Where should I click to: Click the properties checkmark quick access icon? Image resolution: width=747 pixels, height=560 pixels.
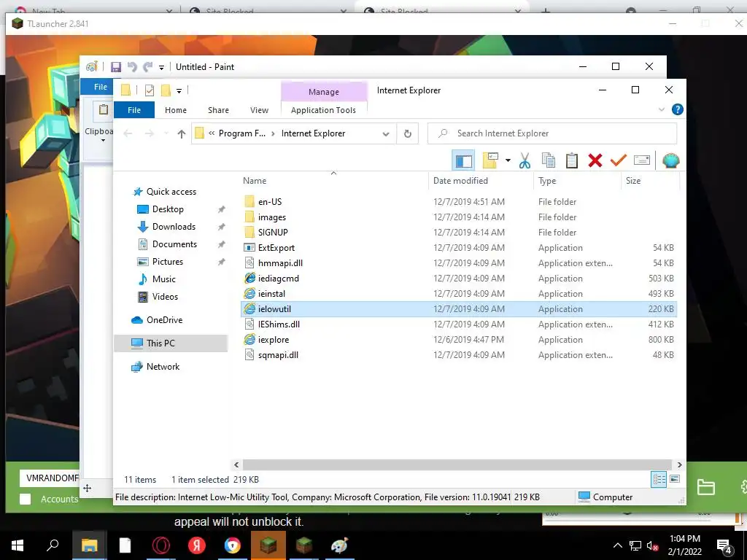click(x=149, y=90)
